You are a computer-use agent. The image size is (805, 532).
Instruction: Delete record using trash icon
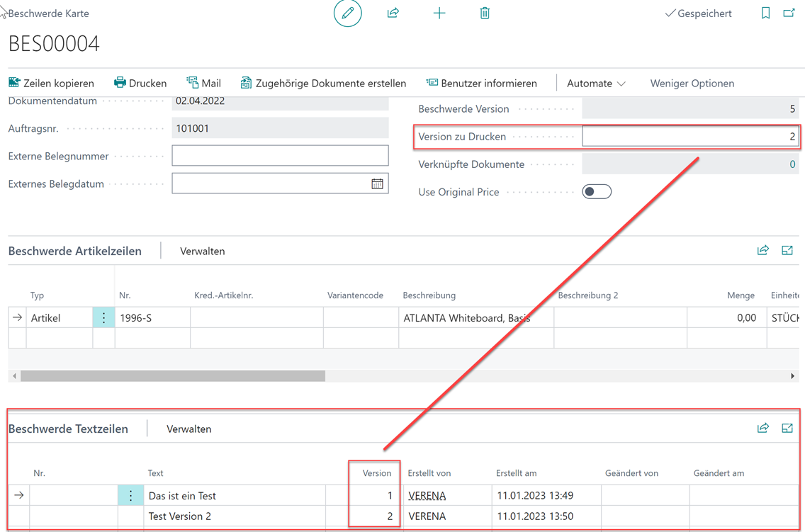485,13
